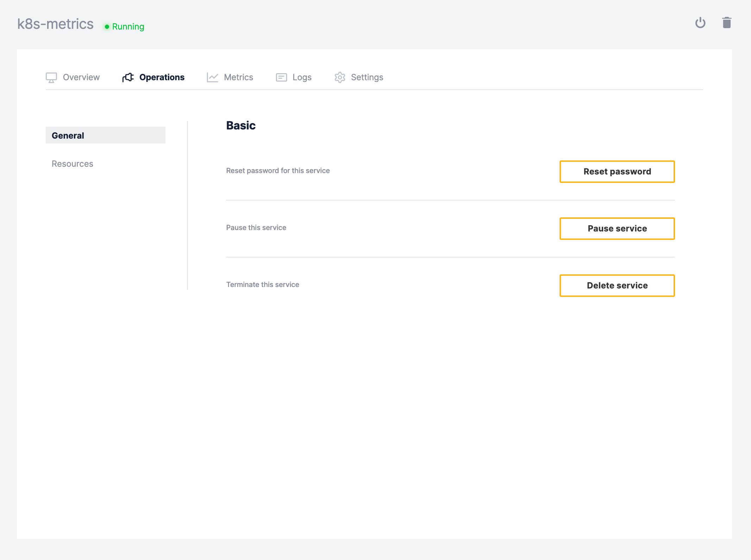The image size is (751, 560).
Task: Click the Logs terminal icon
Action: pyautogui.click(x=282, y=77)
